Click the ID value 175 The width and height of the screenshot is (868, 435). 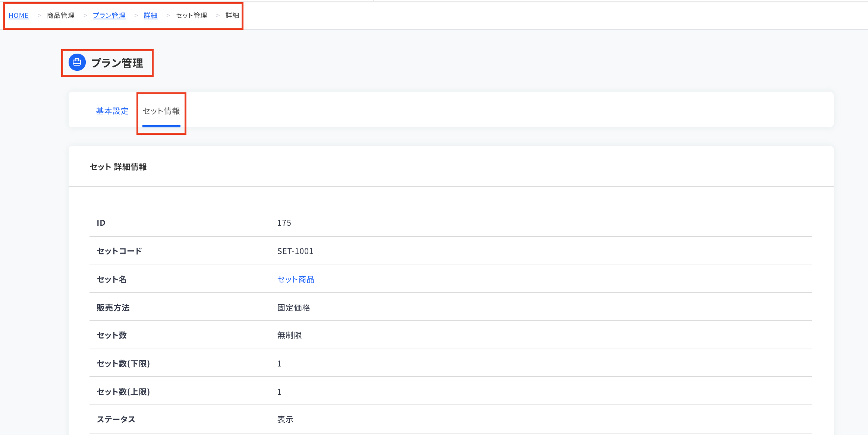tap(284, 223)
